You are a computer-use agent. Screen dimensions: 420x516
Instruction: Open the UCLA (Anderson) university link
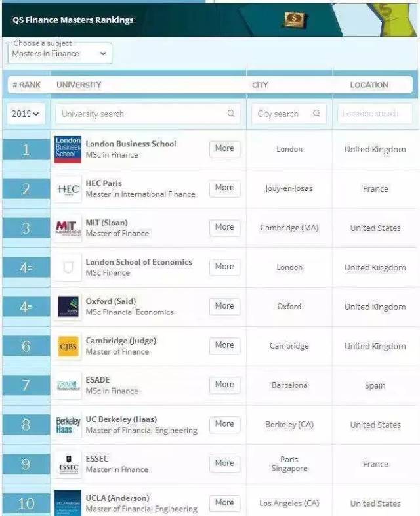click(117, 498)
